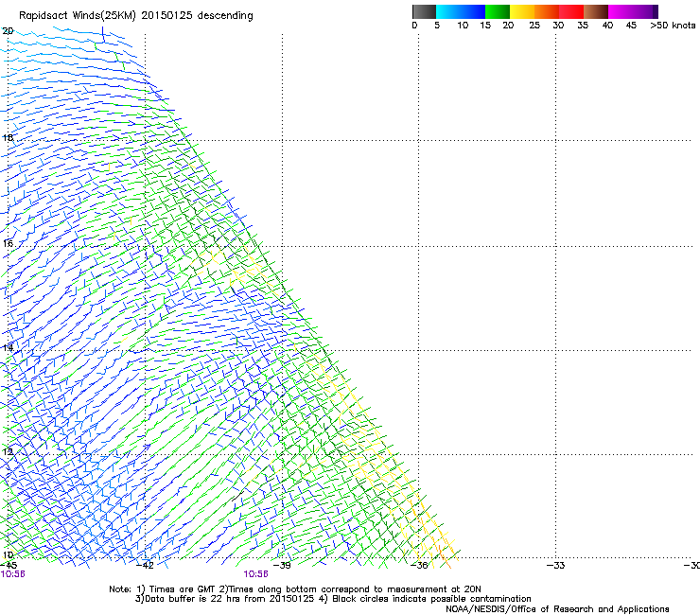Image resolution: width=700 pixels, height=615 pixels.
Task: Select the gray 0-5 knots color band
Action: (x=424, y=11)
